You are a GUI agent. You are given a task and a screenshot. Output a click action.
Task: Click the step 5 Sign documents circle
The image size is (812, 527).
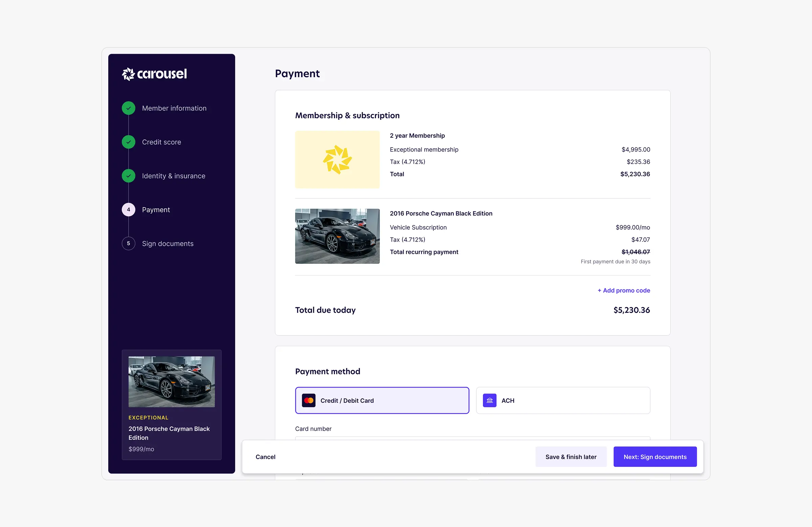point(128,243)
